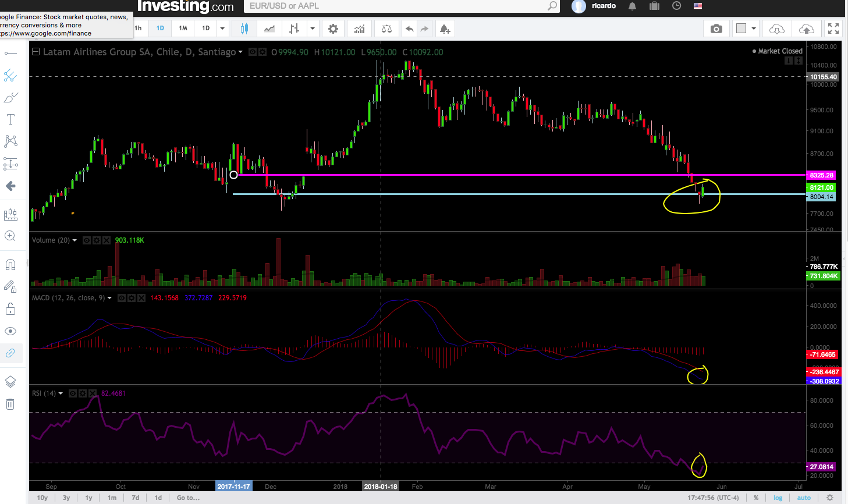
Task: Toggle the hide all drawings eye icon
Action: [x=10, y=331]
